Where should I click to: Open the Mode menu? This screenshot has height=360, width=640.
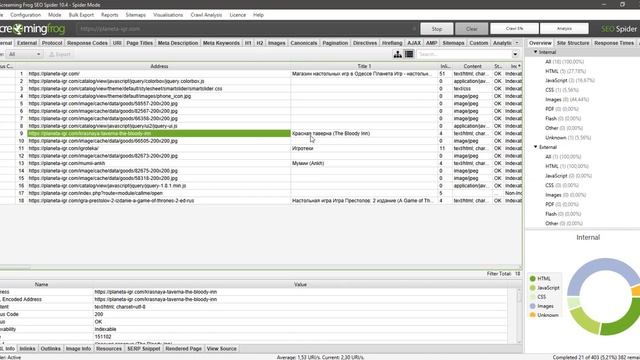point(55,15)
